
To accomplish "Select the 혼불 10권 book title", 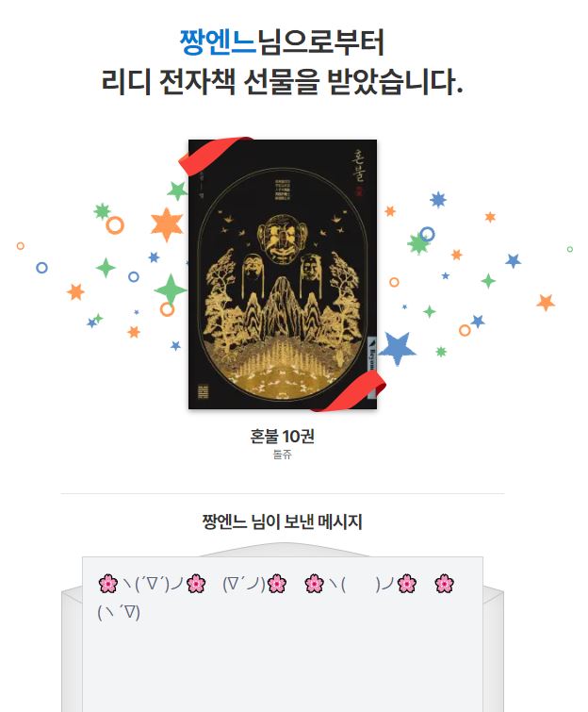I will click(x=282, y=437).
